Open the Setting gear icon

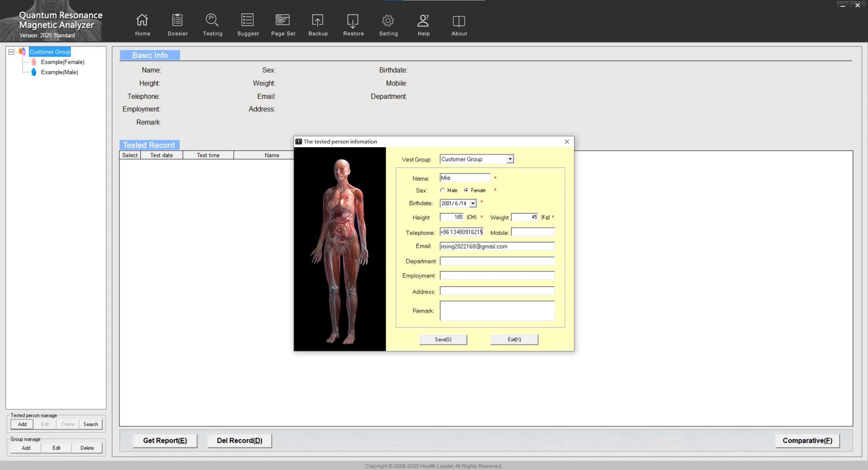coord(388,20)
